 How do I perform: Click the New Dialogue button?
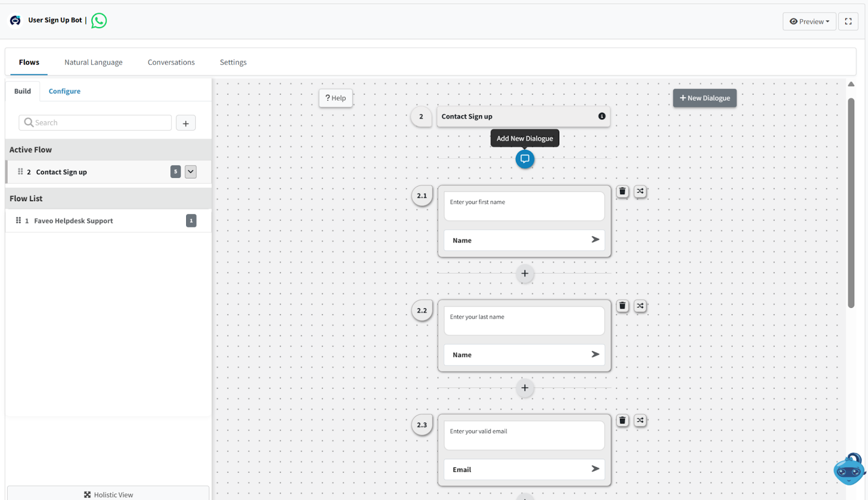705,98
